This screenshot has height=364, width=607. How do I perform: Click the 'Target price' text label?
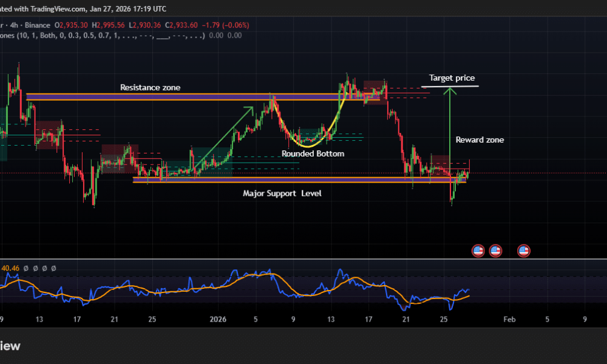(452, 78)
